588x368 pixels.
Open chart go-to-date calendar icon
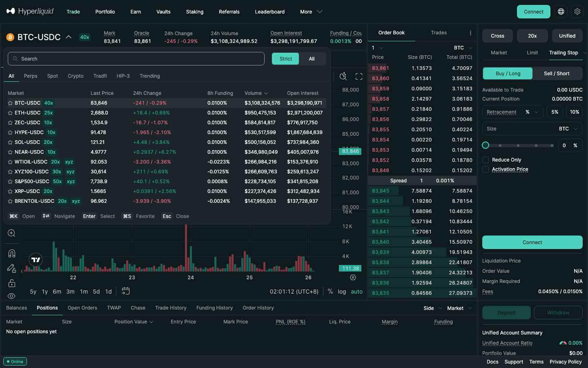[x=126, y=291]
